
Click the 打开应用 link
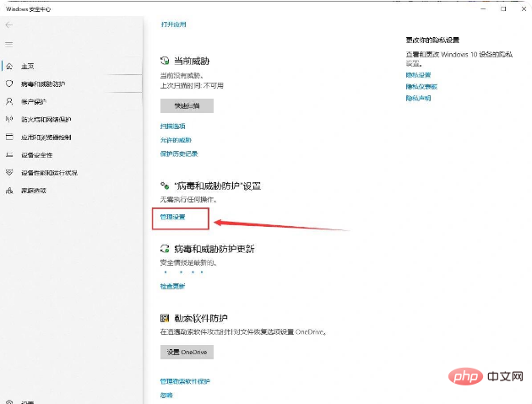(173, 24)
